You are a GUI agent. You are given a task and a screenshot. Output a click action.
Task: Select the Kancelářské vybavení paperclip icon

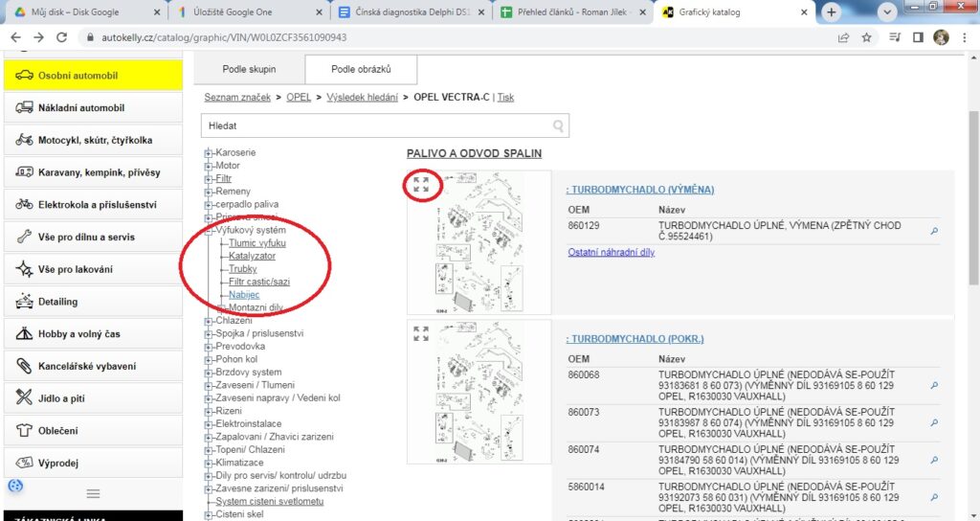click(x=24, y=366)
